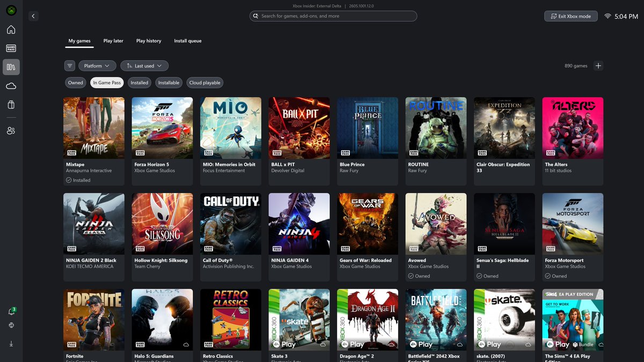Open Senua's Saga: Hellblade II tile

click(504, 238)
